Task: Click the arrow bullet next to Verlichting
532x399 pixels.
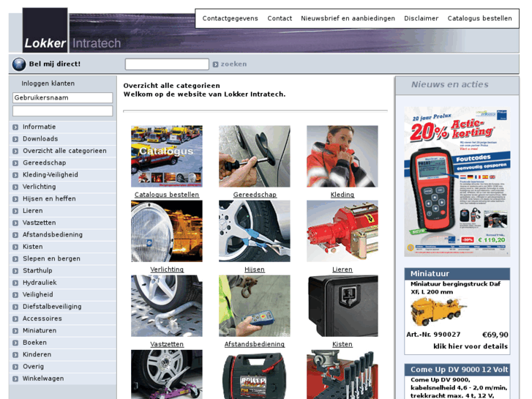Action: click(15, 187)
